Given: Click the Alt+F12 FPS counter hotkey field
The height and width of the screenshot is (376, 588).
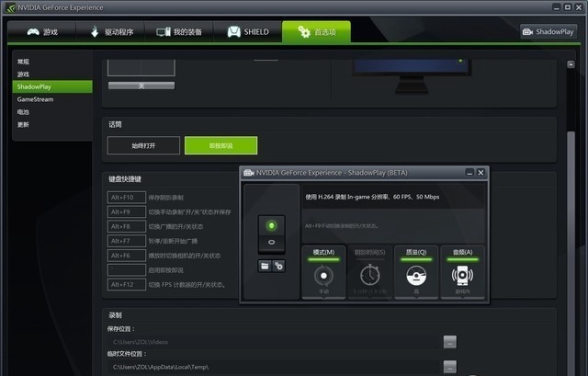Looking at the screenshot, I should pyautogui.click(x=127, y=284).
